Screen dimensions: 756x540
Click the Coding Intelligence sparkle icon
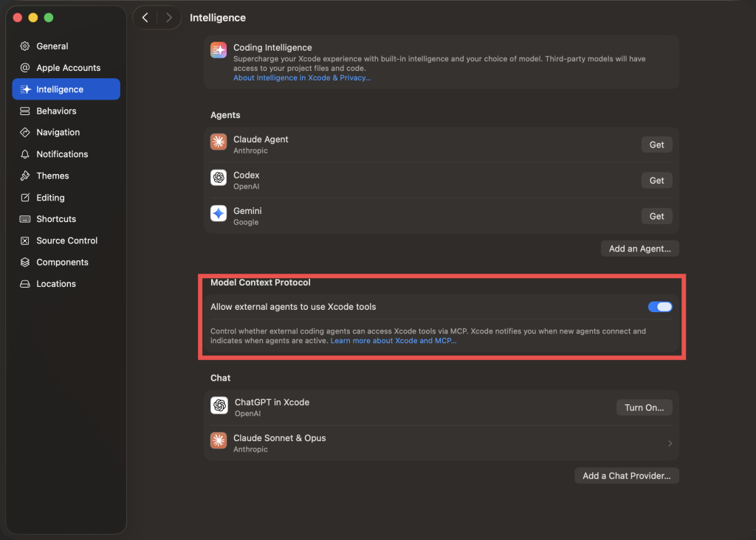coord(219,49)
